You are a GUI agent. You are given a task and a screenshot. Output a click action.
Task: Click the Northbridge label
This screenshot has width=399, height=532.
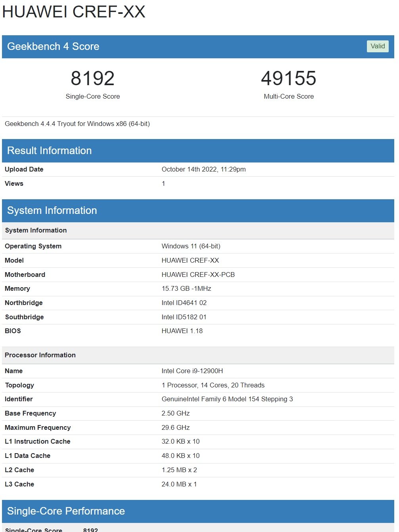24,303
